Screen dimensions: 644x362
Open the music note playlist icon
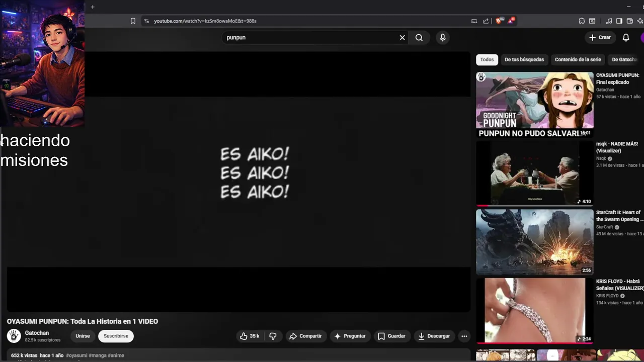point(609,21)
